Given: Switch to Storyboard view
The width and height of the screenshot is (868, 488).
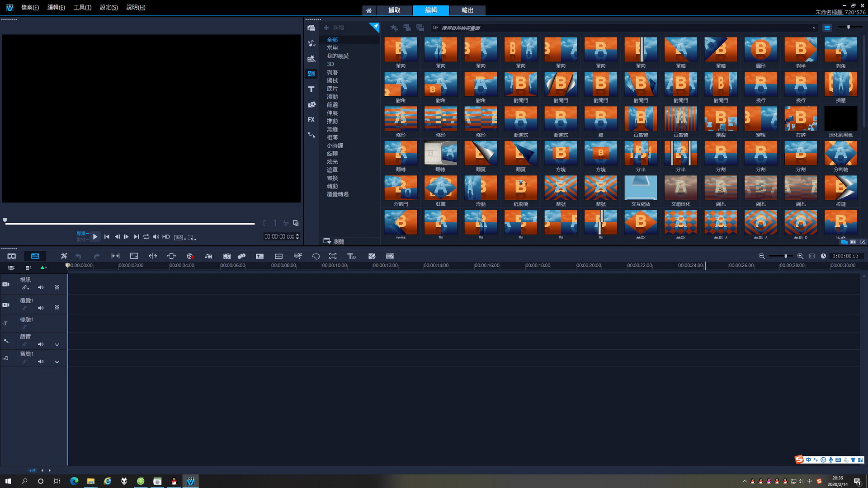Looking at the screenshot, I should coord(11,256).
